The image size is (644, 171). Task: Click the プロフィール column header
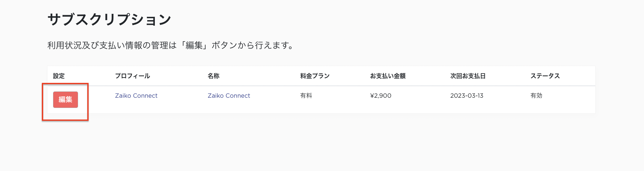coord(132,76)
